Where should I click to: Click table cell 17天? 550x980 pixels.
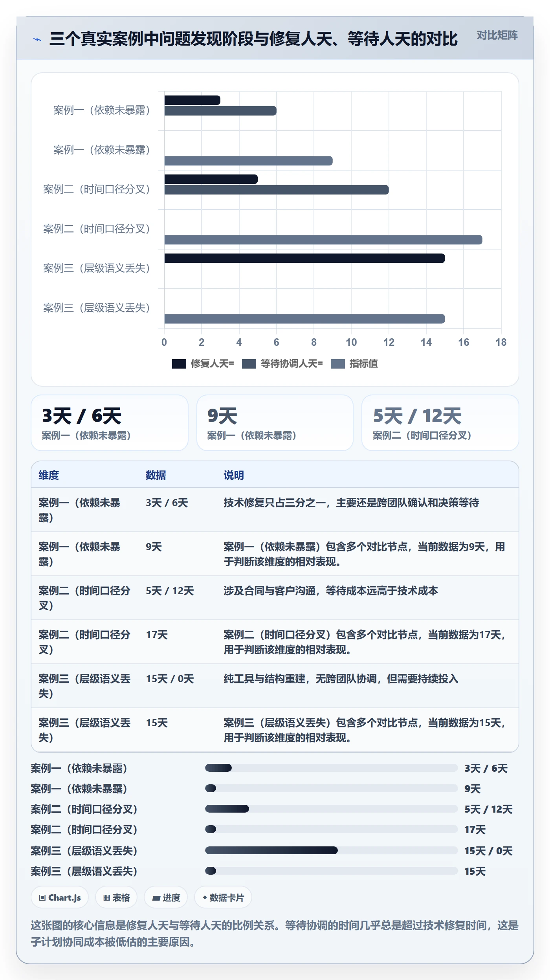tap(157, 635)
